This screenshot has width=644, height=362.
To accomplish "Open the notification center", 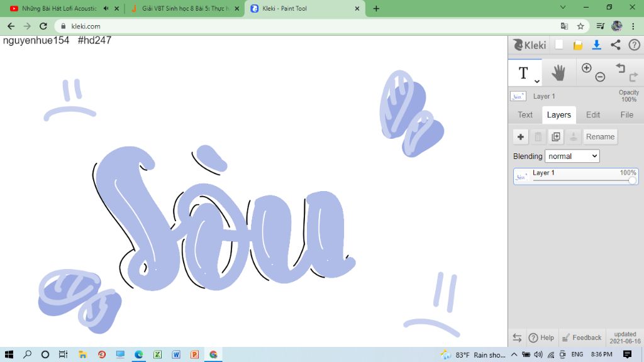I will pyautogui.click(x=627, y=354).
